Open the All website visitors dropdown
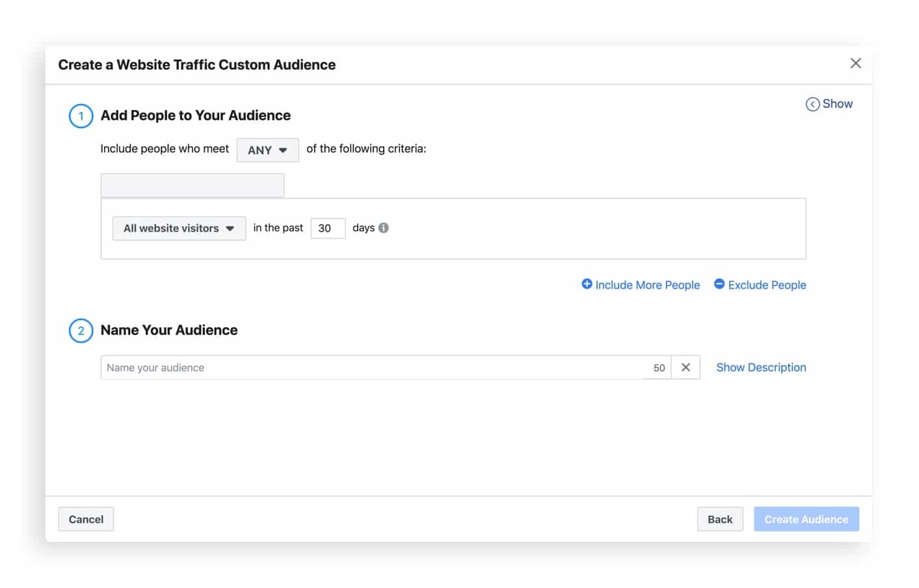Screen dimensions: 919x588 point(178,228)
